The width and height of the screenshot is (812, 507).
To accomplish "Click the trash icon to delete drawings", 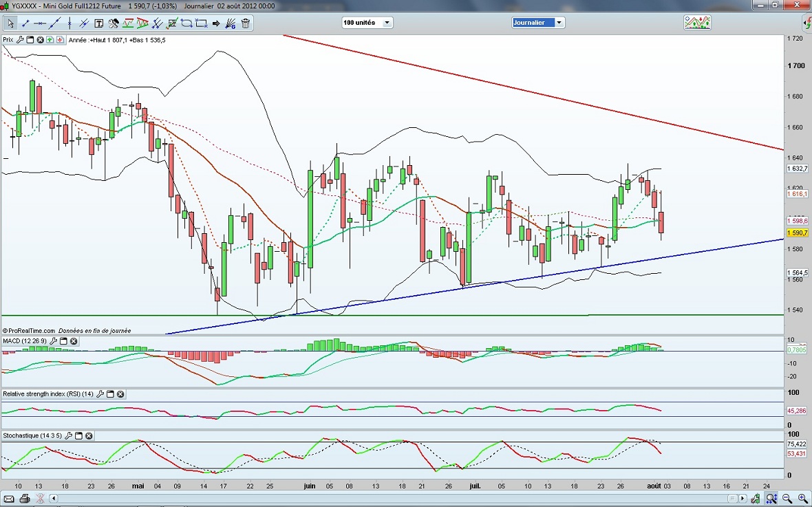I will tap(246, 23).
